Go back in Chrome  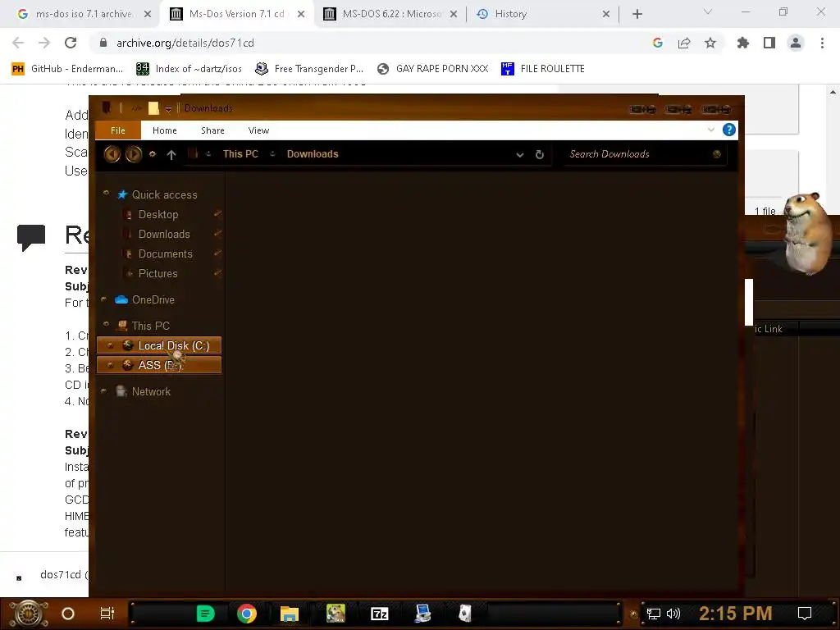click(18, 43)
